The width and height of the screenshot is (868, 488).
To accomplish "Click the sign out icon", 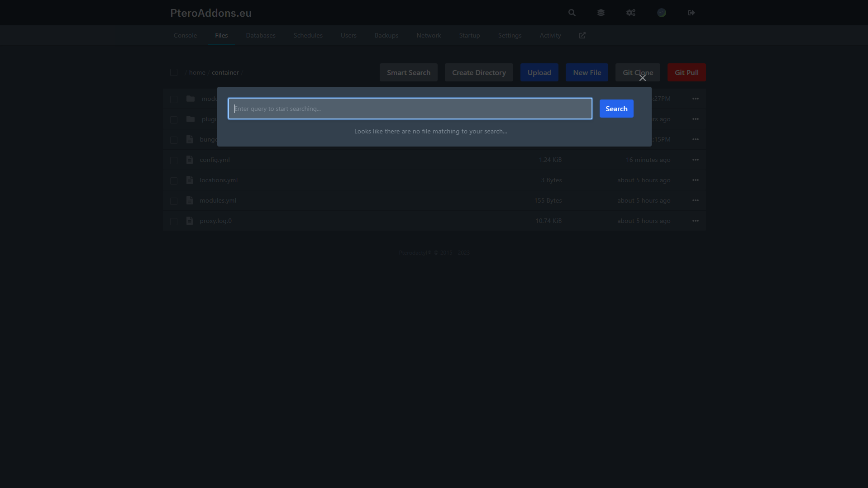I will pos(691,13).
